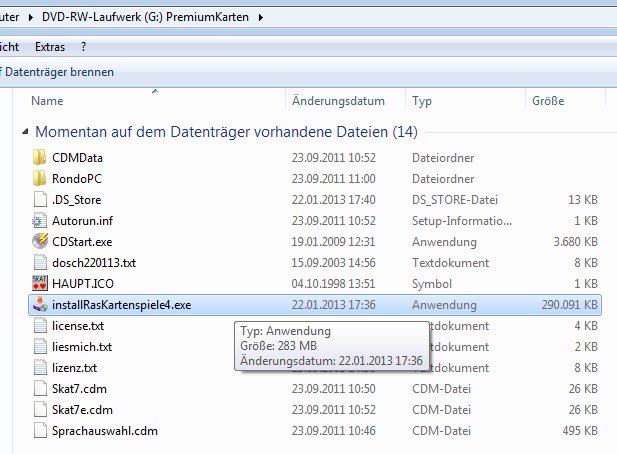Select the liesmich.txt file

click(x=81, y=347)
